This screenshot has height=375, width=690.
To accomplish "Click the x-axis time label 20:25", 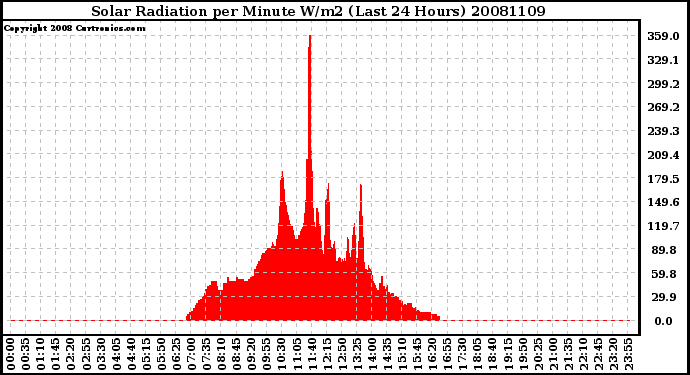I will click(x=538, y=354).
